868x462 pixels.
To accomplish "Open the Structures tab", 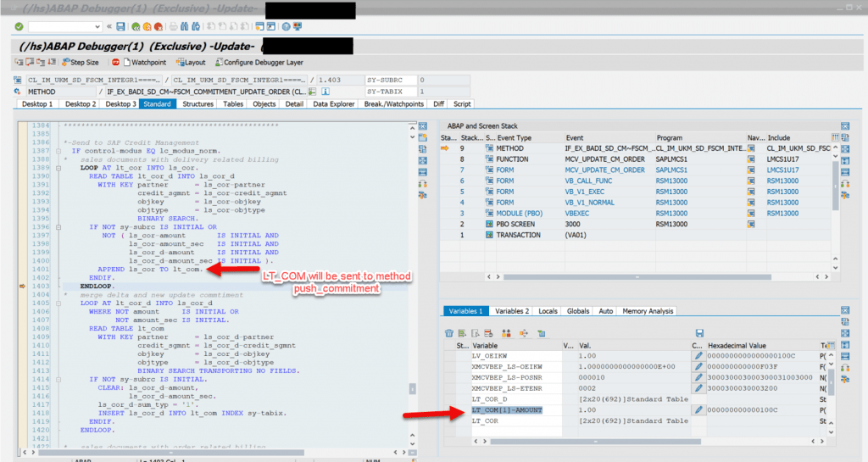I will (198, 104).
